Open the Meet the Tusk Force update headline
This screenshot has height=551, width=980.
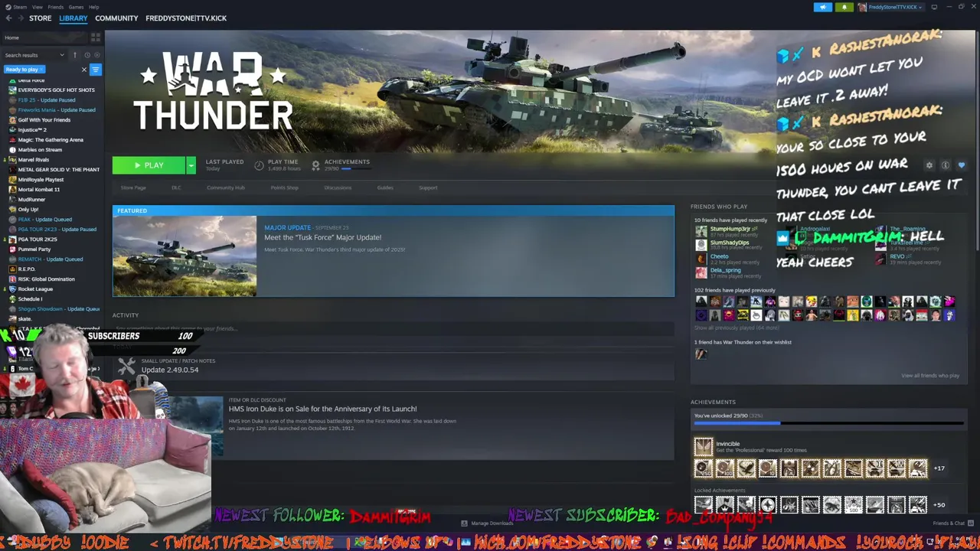click(322, 238)
